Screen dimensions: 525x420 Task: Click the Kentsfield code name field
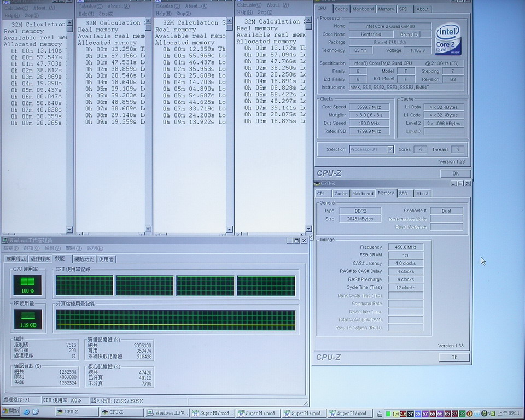tap(371, 34)
